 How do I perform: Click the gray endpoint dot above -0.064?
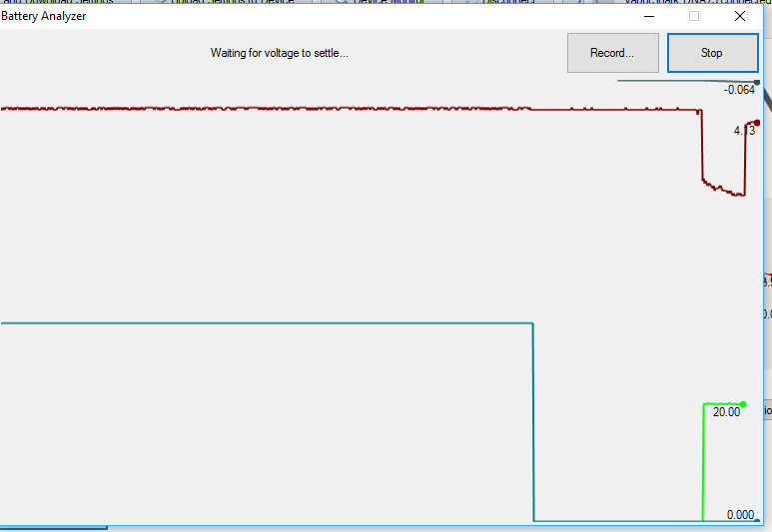(x=757, y=82)
